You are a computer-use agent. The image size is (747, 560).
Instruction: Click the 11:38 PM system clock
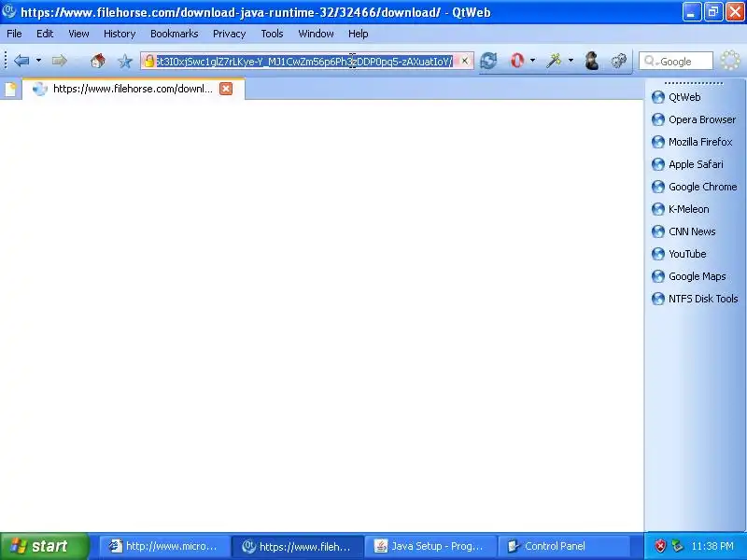point(712,546)
